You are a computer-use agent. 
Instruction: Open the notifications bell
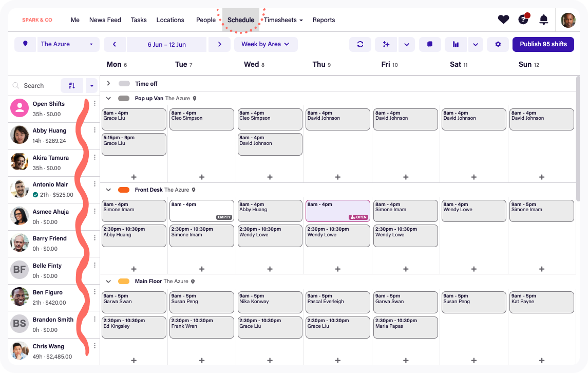click(543, 20)
